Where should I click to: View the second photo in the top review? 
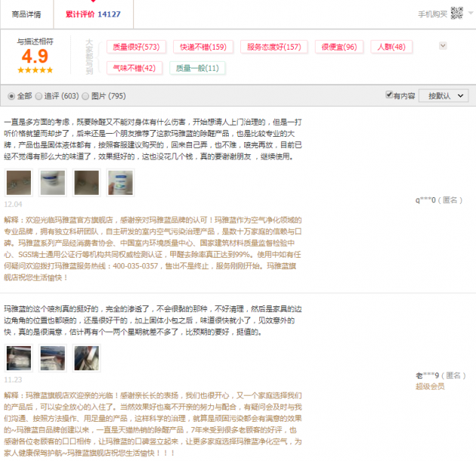(x=51, y=182)
